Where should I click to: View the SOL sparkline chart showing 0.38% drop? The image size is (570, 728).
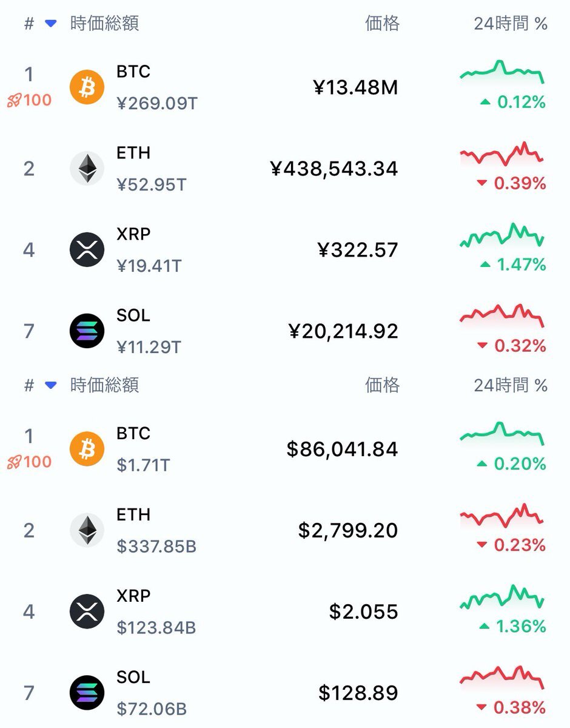point(502,678)
